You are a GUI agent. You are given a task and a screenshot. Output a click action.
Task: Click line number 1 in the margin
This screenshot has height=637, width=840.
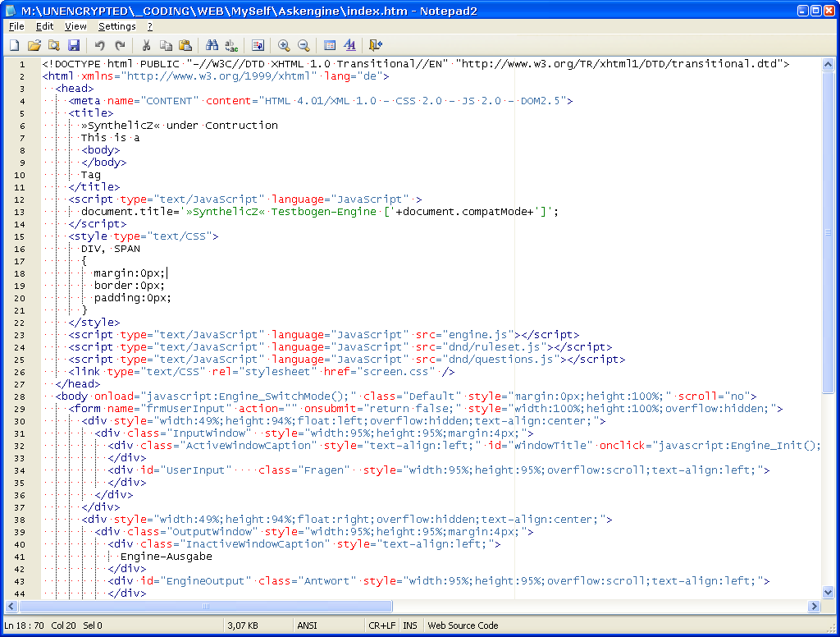(22, 64)
